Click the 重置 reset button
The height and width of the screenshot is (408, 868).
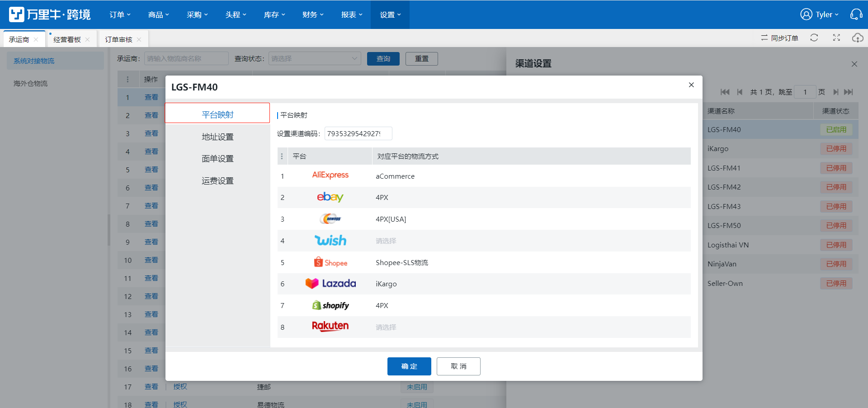(422, 59)
